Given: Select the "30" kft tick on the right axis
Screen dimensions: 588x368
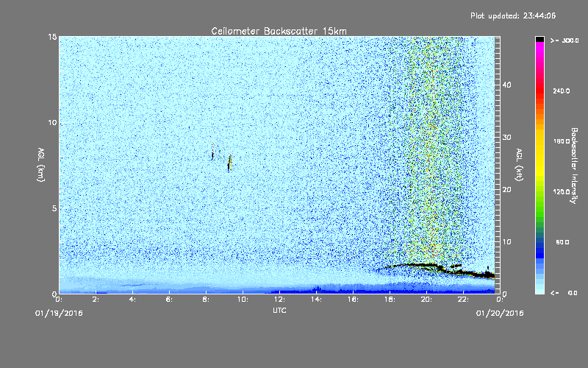Looking at the screenshot, I should tap(506, 138).
